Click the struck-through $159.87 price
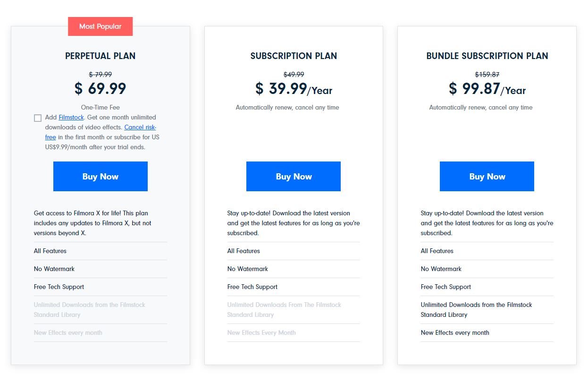The image size is (588, 374). [487, 75]
